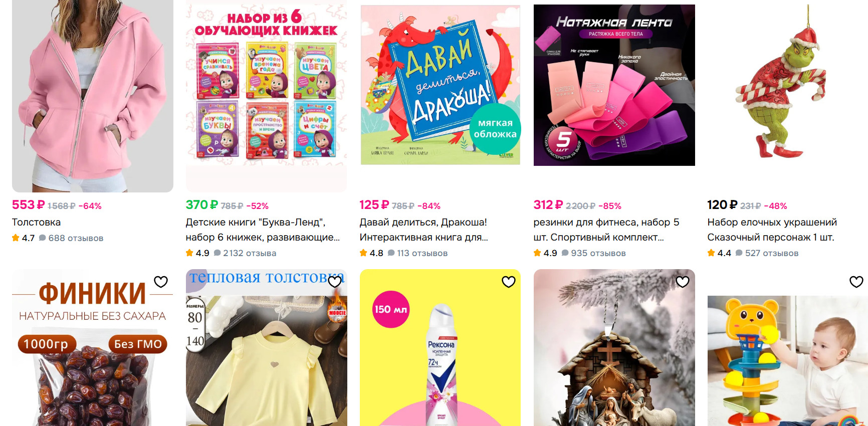Add the dates (ФИНИКИ) product to favorites

pyautogui.click(x=161, y=282)
